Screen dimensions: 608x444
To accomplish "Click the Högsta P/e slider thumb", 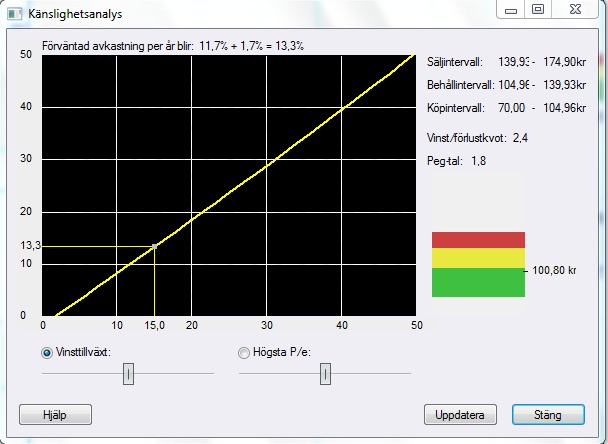I will click(325, 374).
